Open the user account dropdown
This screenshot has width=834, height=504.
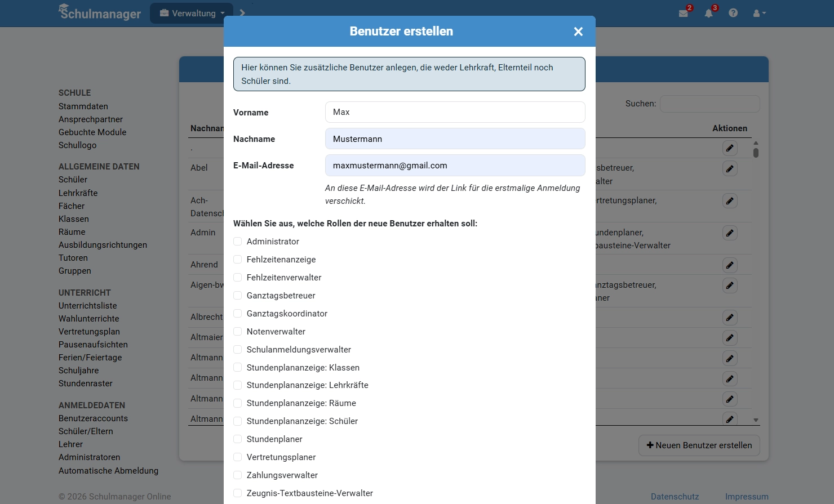(759, 13)
